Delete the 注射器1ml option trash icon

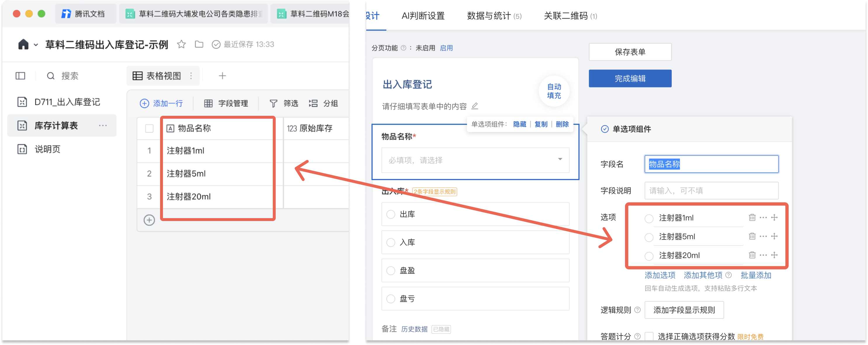752,218
